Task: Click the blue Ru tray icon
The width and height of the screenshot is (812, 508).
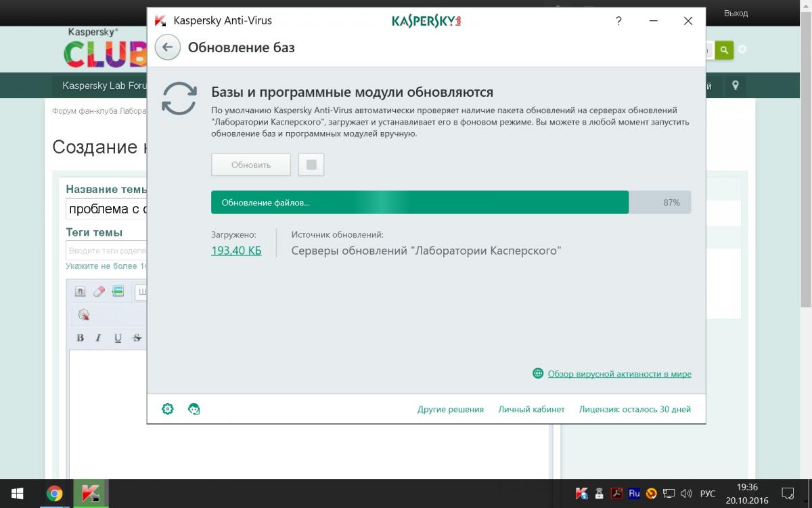Action: click(x=634, y=494)
